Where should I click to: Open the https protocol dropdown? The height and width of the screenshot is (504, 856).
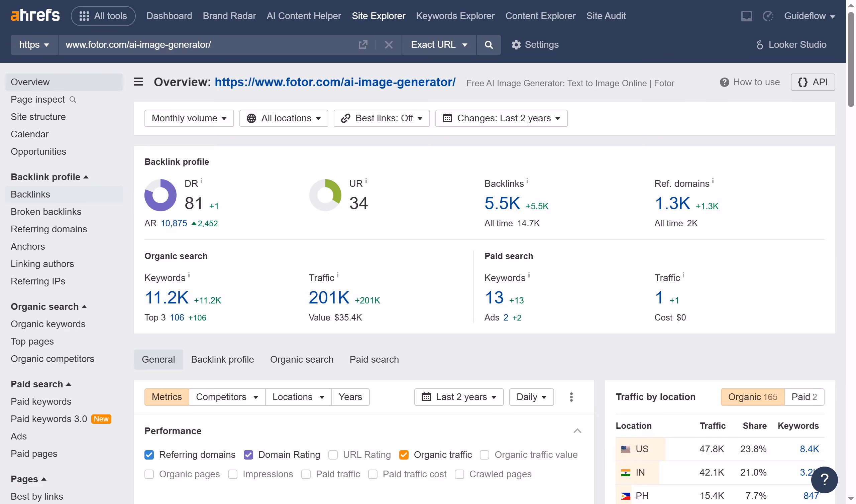[x=34, y=44]
